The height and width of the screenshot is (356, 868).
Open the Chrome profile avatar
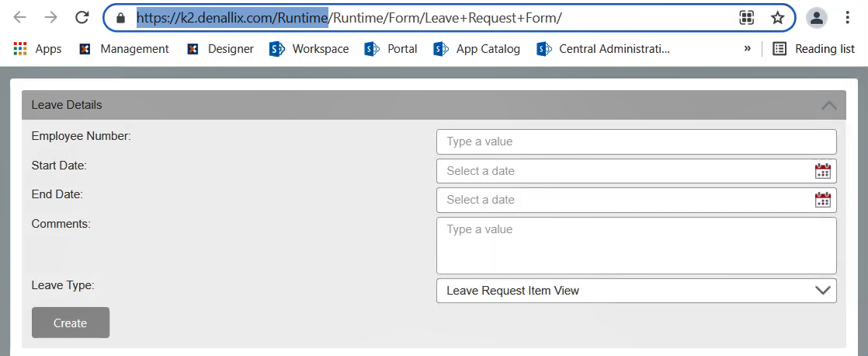tap(816, 17)
